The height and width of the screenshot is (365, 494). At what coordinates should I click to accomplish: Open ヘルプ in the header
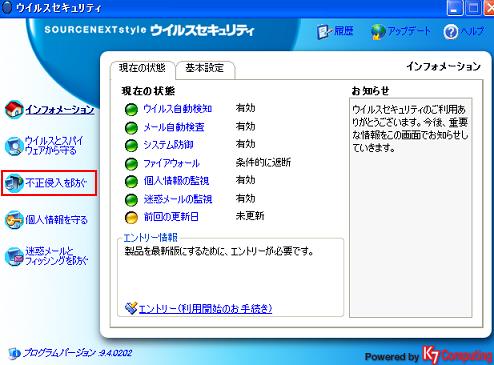(472, 31)
